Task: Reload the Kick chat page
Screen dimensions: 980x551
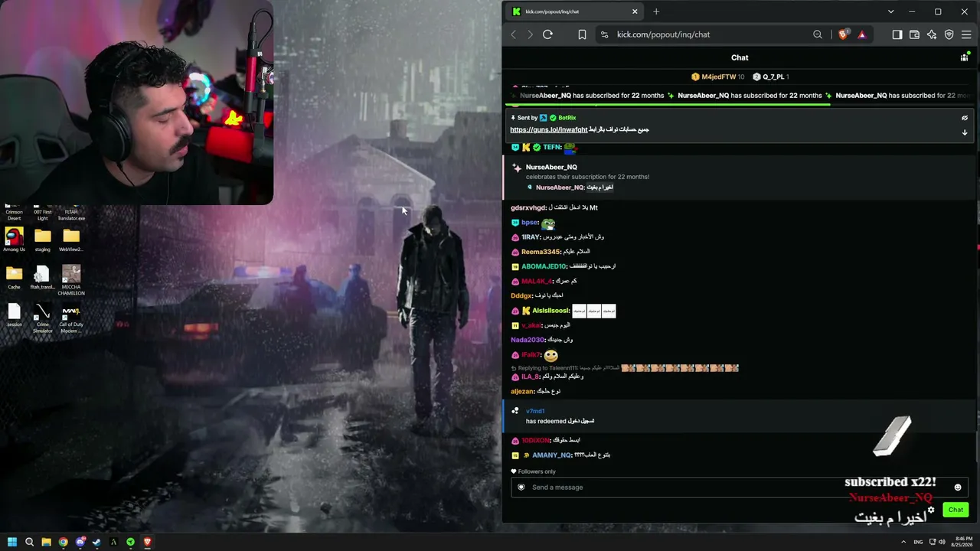Action: click(547, 34)
